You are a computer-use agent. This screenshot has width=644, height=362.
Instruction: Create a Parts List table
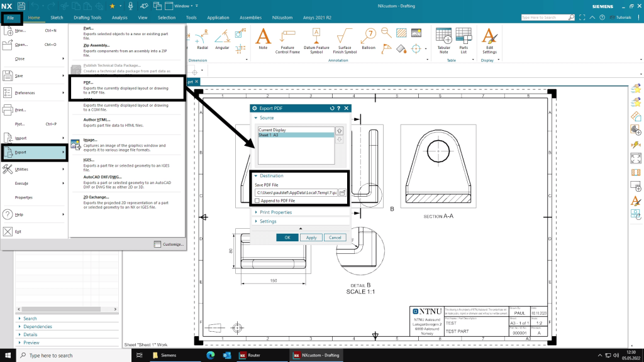(x=464, y=40)
